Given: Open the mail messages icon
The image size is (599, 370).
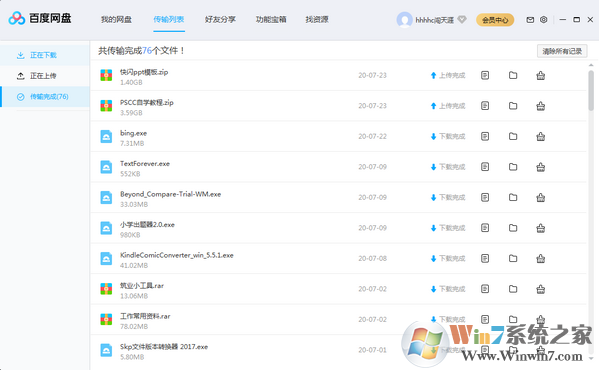Looking at the screenshot, I should point(530,19).
